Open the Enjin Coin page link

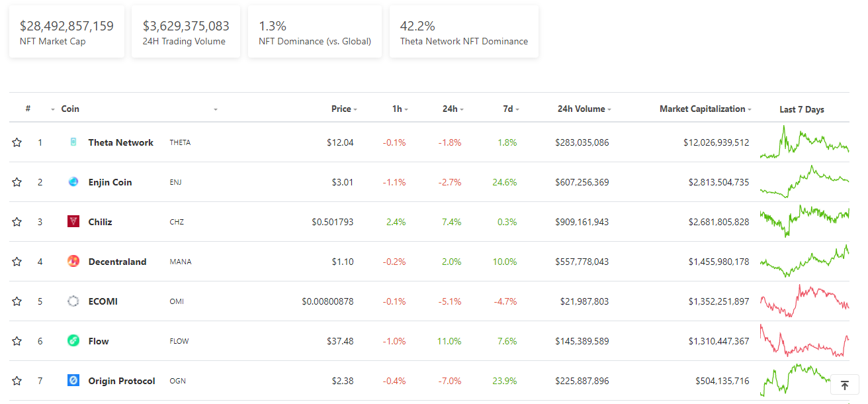point(110,182)
